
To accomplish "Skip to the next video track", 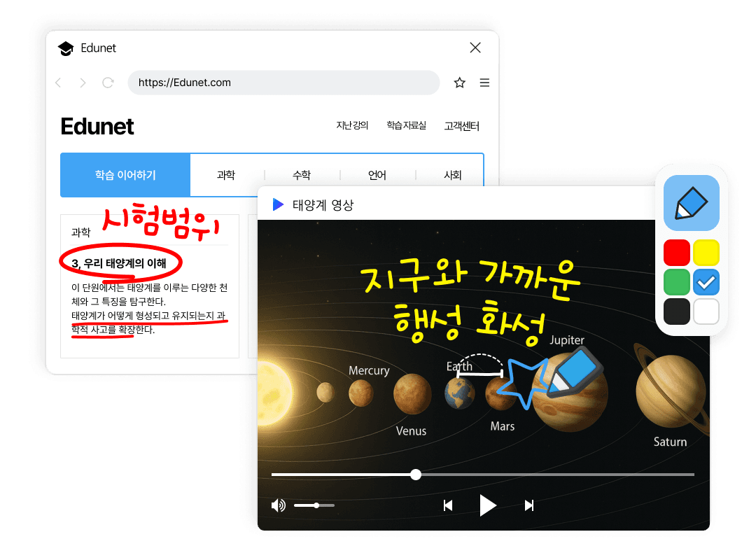I will pyautogui.click(x=528, y=505).
